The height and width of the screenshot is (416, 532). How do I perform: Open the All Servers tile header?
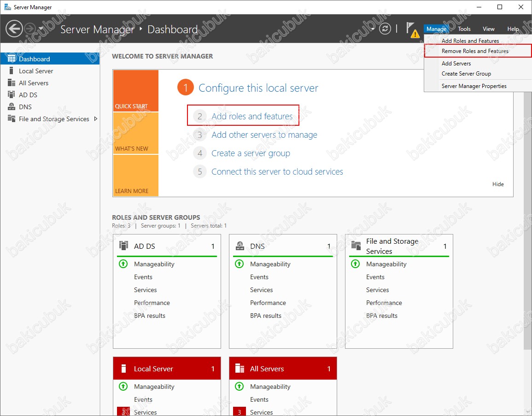point(283,369)
